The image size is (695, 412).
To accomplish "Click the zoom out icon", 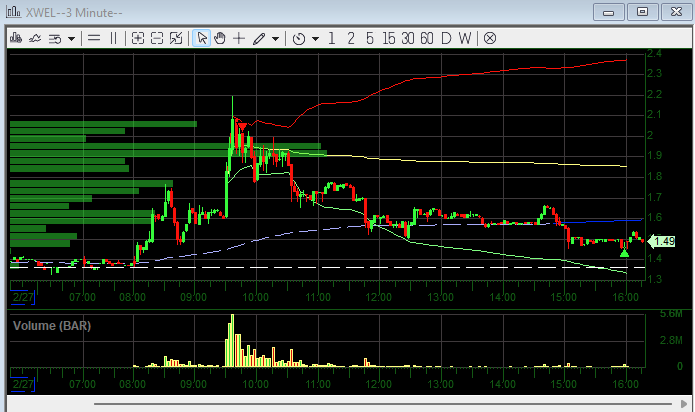I will [157, 39].
